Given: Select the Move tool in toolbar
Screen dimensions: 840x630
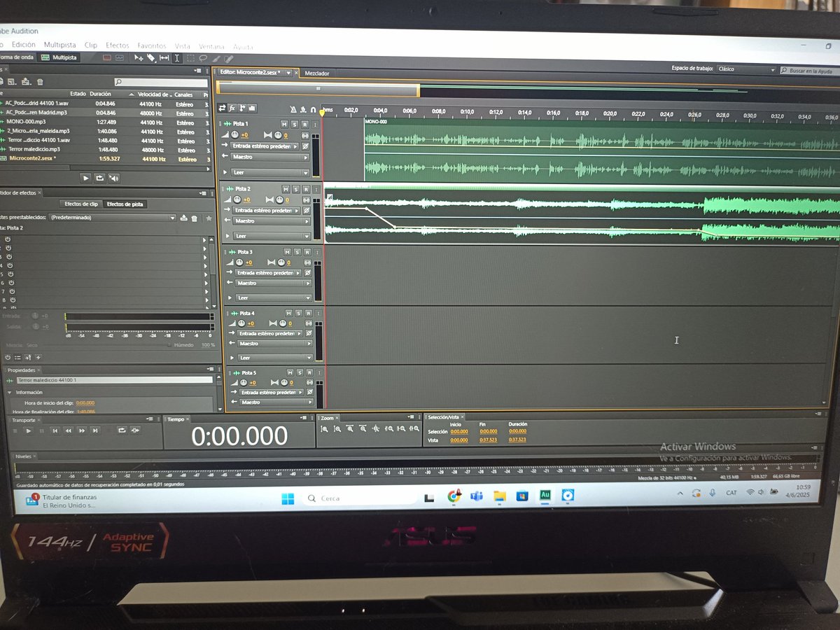Looking at the screenshot, I should 139,57.
